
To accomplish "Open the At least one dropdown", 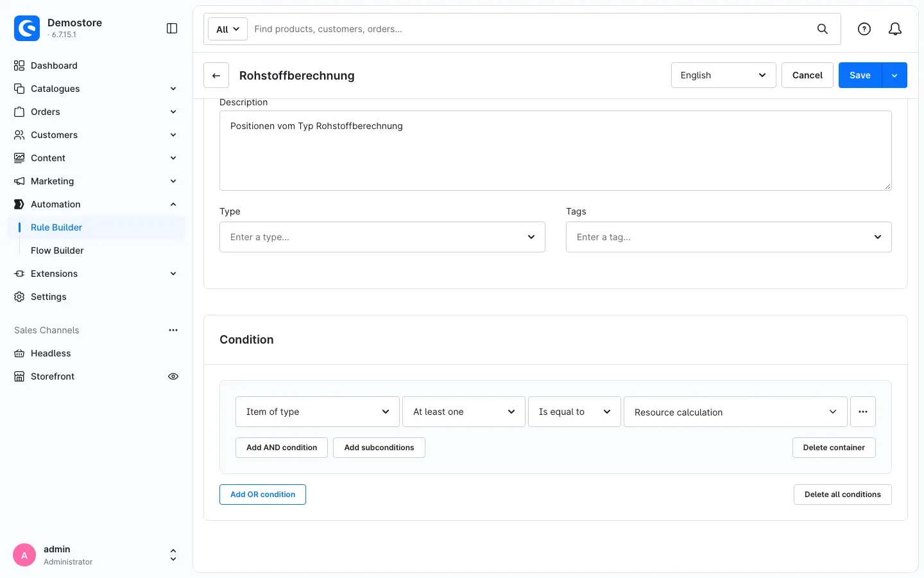I will coord(464,412).
